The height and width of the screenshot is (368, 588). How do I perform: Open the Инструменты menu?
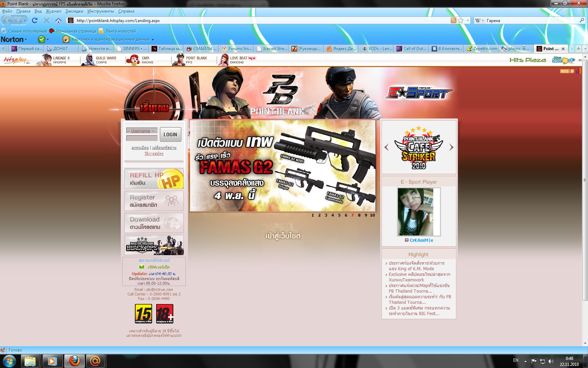(101, 11)
